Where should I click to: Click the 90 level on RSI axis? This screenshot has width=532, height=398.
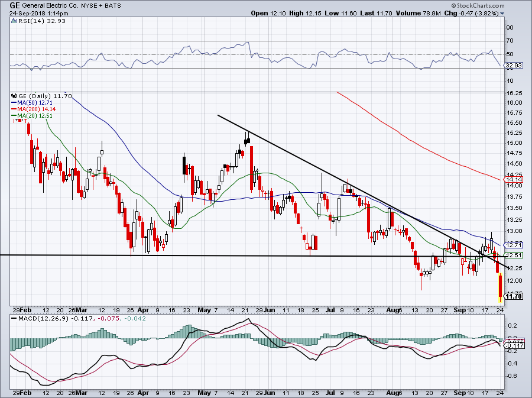pyautogui.click(x=510, y=27)
